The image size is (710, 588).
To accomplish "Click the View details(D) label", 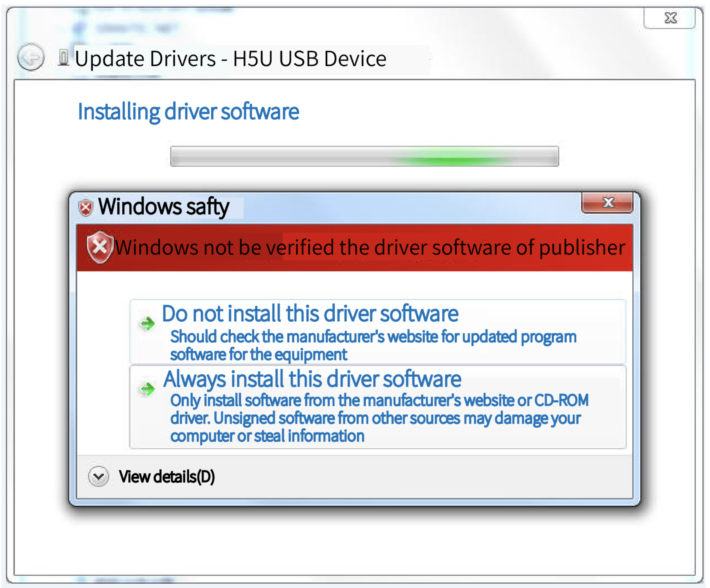I will click(167, 477).
